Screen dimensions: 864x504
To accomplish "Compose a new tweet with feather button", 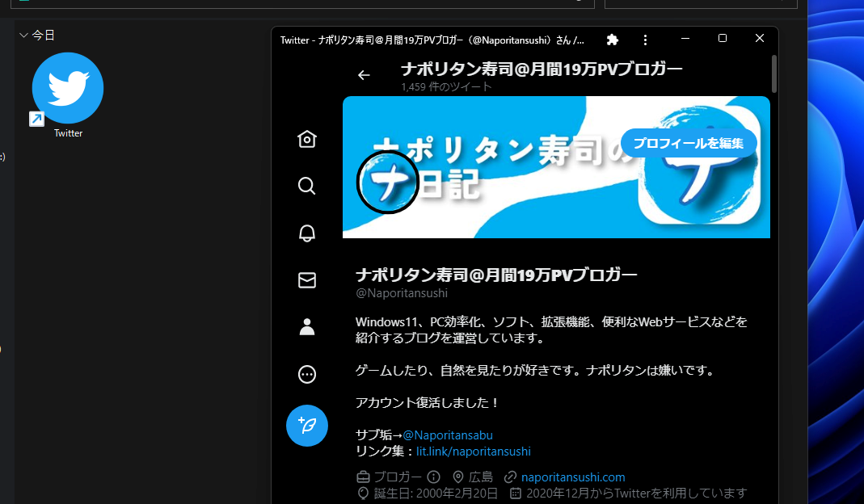I will click(x=307, y=425).
